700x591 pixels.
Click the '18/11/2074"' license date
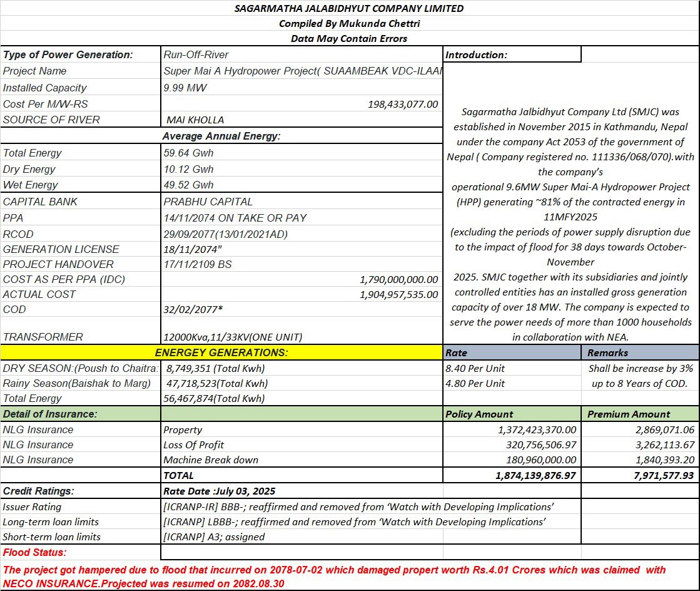click(193, 249)
